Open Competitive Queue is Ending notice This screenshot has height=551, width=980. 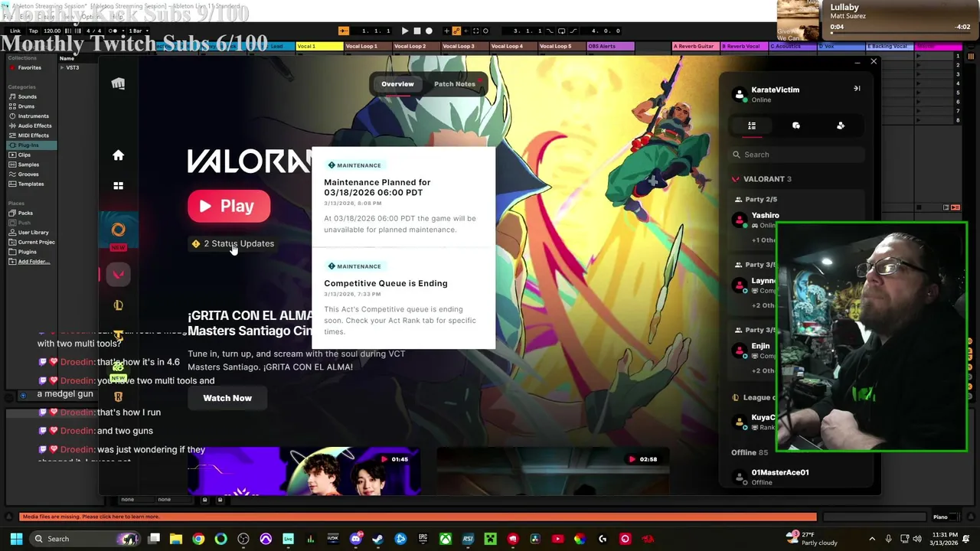[x=403, y=298]
